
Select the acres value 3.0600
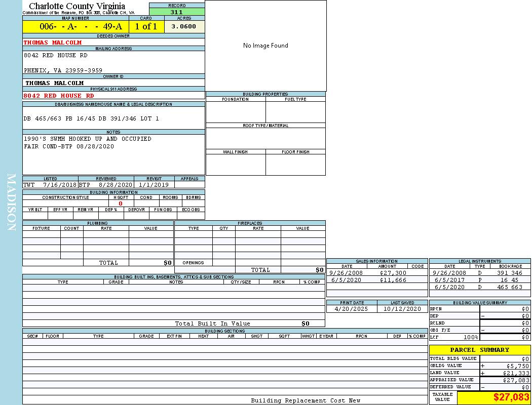(x=184, y=27)
